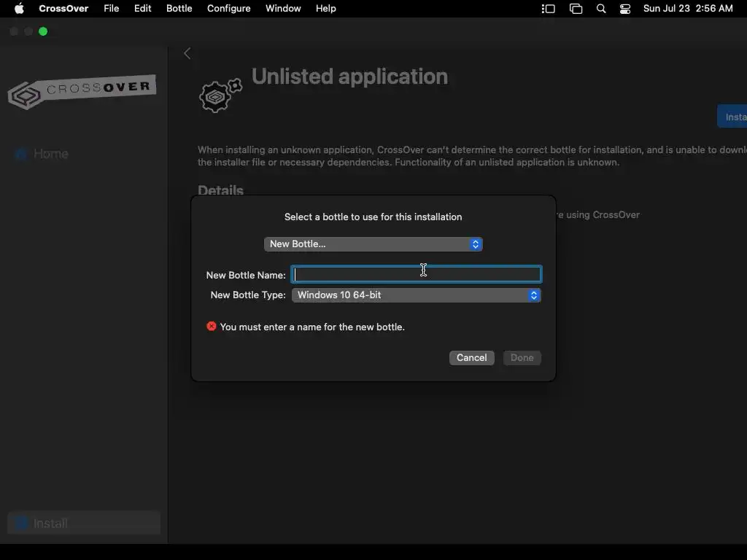Open the Bottle menu
The height and width of the screenshot is (560, 747).
(179, 9)
